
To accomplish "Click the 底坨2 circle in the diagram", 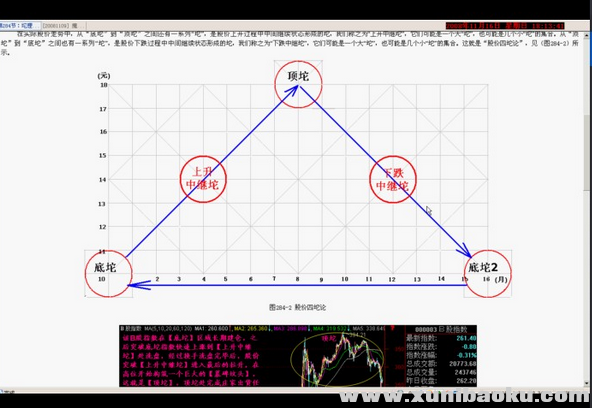I will 488,274.
